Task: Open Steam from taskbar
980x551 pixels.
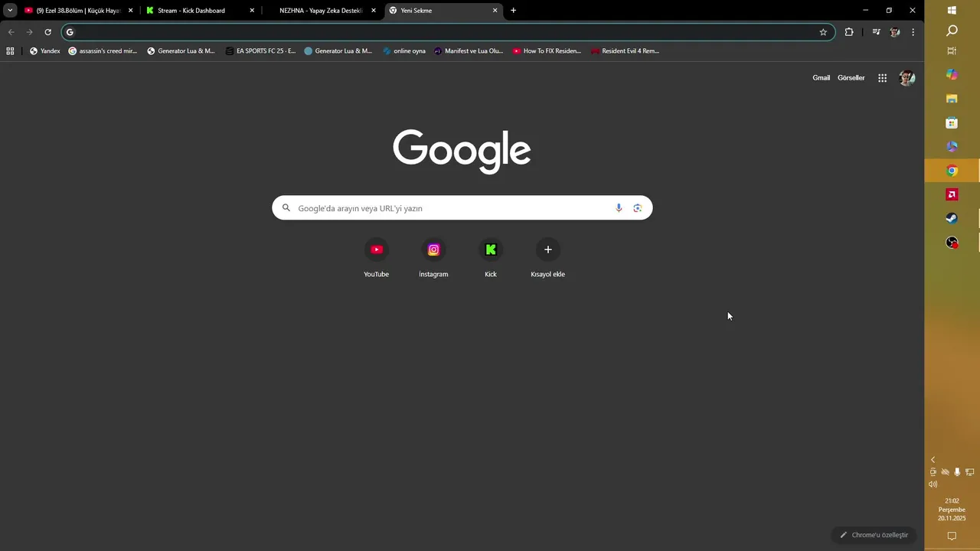Action: [x=952, y=218]
